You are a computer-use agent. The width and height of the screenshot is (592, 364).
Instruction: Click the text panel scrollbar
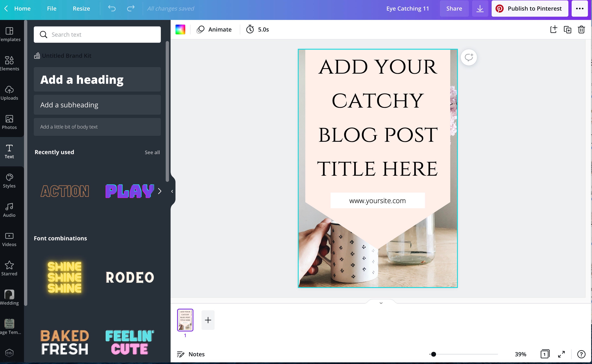pyautogui.click(x=167, y=111)
